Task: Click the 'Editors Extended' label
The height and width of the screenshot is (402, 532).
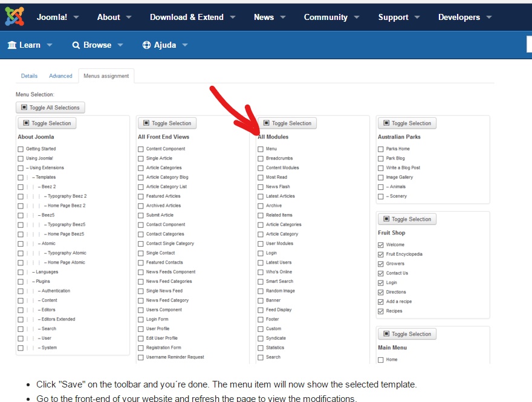Action: [59, 319]
